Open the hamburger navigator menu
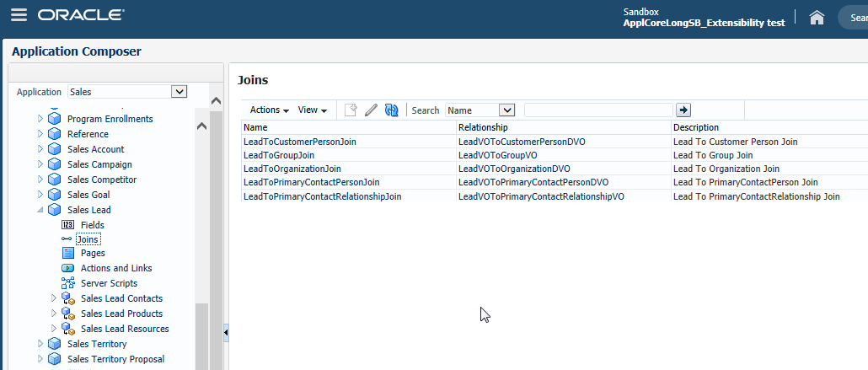Viewport: 868px width, 370px height. pos(19,15)
